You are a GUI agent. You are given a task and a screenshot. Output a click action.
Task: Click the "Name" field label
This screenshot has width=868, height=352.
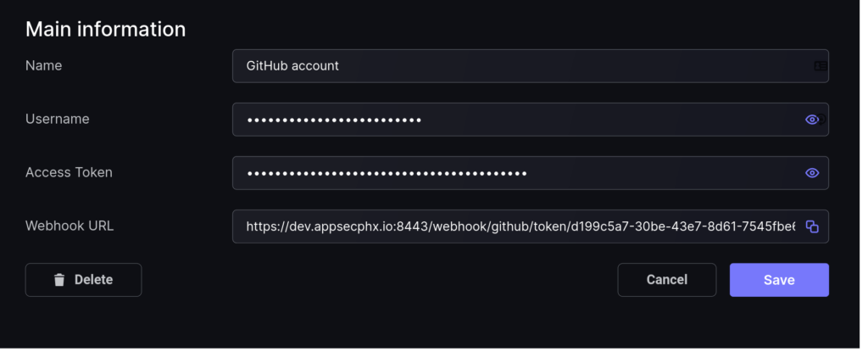[x=44, y=65]
